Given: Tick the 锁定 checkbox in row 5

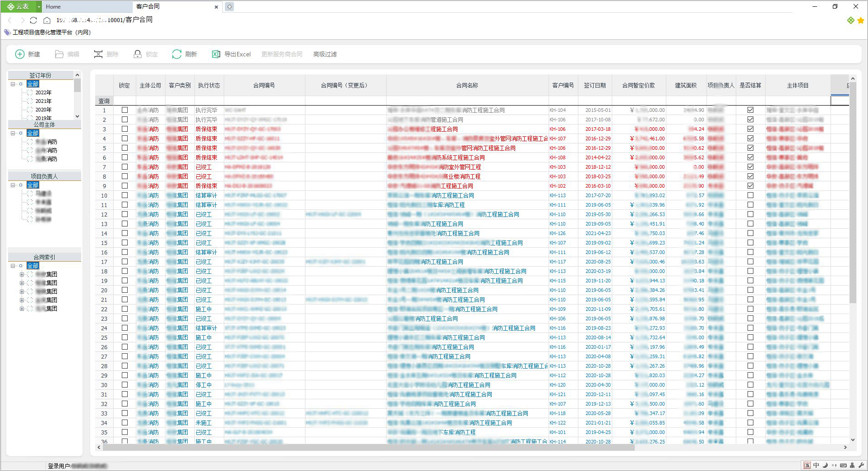Looking at the screenshot, I should (x=125, y=148).
